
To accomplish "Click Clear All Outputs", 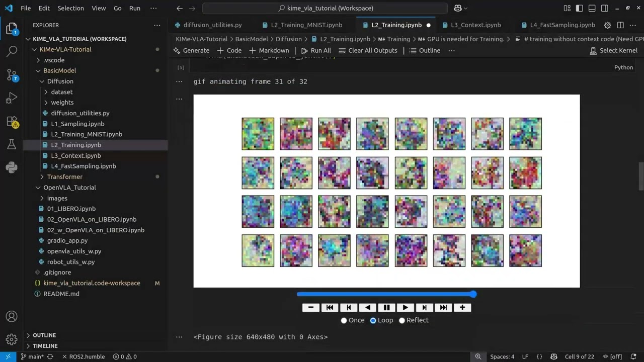I will tap(368, 50).
